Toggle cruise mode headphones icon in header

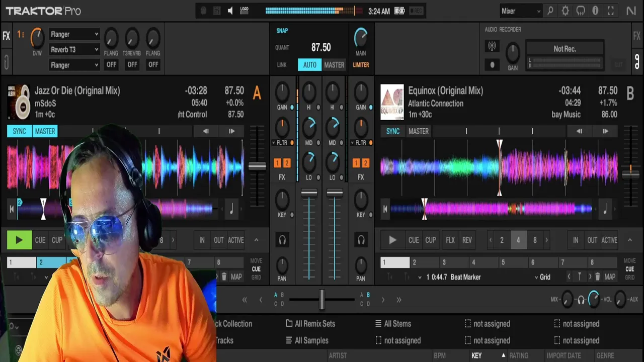(581, 11)
